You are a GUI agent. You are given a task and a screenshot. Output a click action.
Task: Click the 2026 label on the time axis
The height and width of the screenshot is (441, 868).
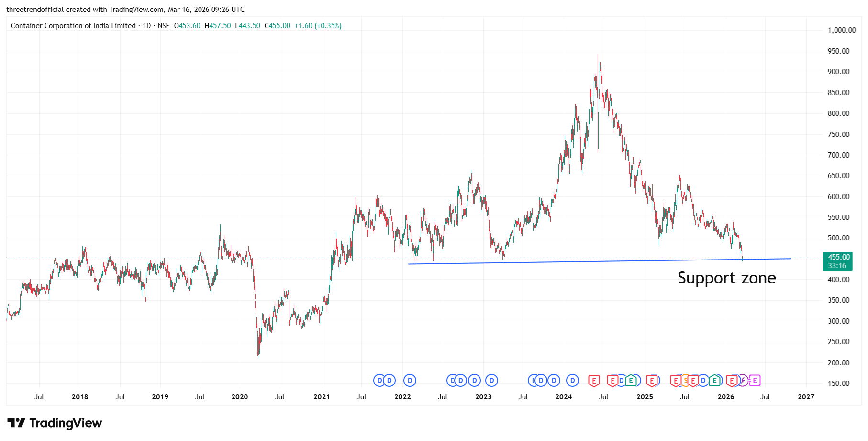tap(726, 397)
